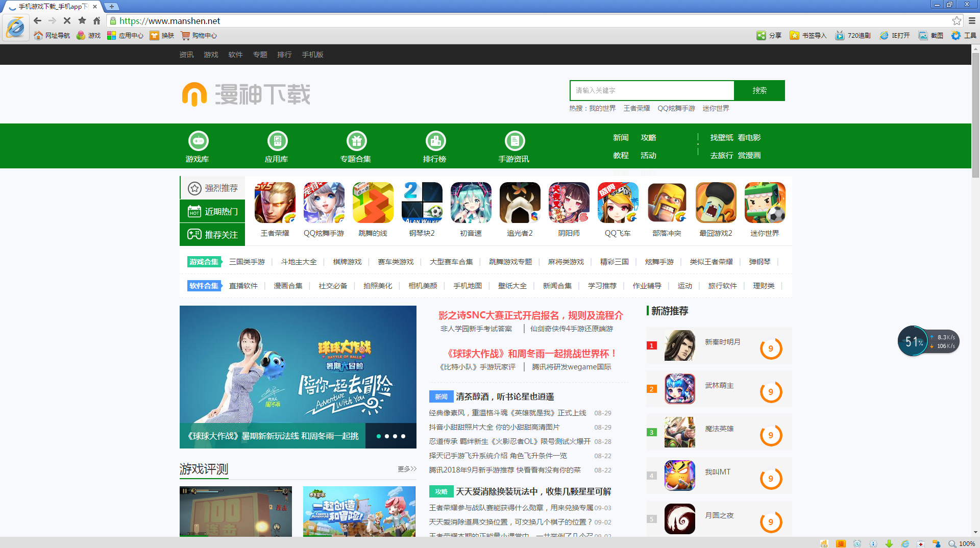980x548 pixels.
Task: Open 直播软件 collection link
Action: click(243, 286)
